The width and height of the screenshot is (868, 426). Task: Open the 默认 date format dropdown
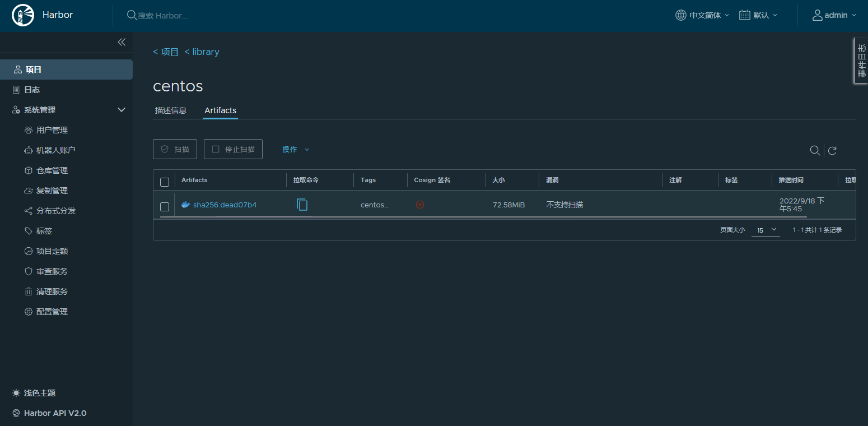tap(759, 15)
